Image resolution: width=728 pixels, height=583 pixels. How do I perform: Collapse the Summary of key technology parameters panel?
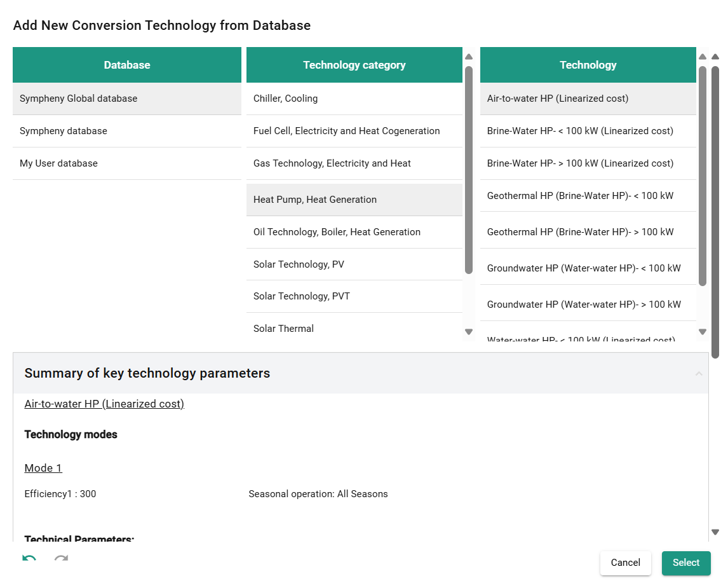(x=699, y=373)
